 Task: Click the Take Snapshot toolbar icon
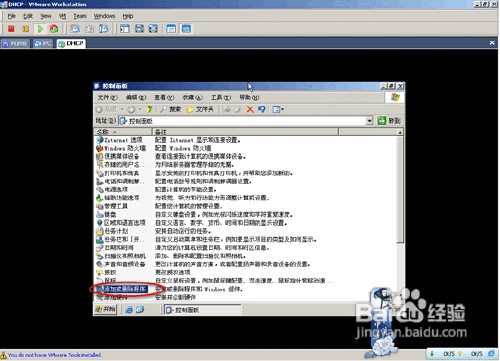click(75, 29)
